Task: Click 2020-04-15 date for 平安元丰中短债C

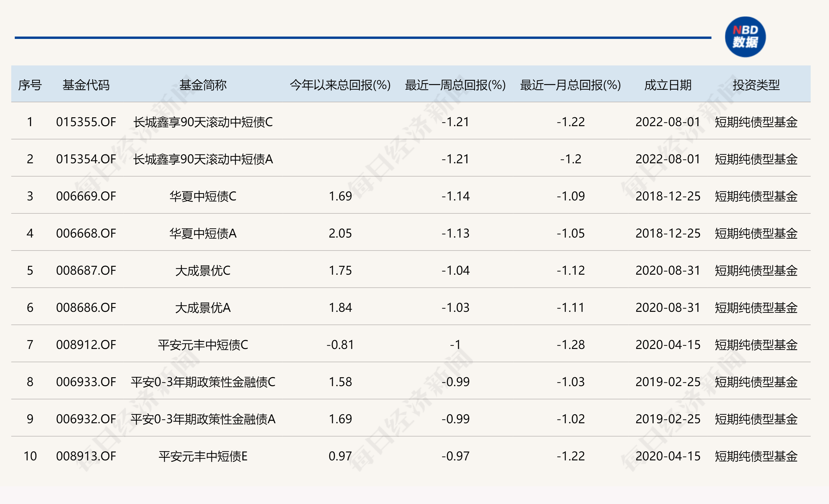Action: [668, 345]
